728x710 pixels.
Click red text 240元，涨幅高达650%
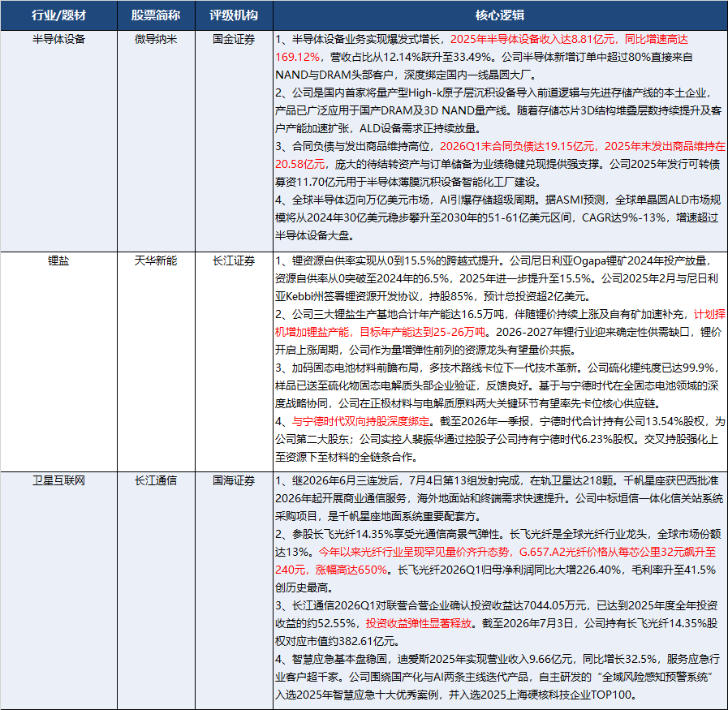pyautogui.click(x=331, y=570)
